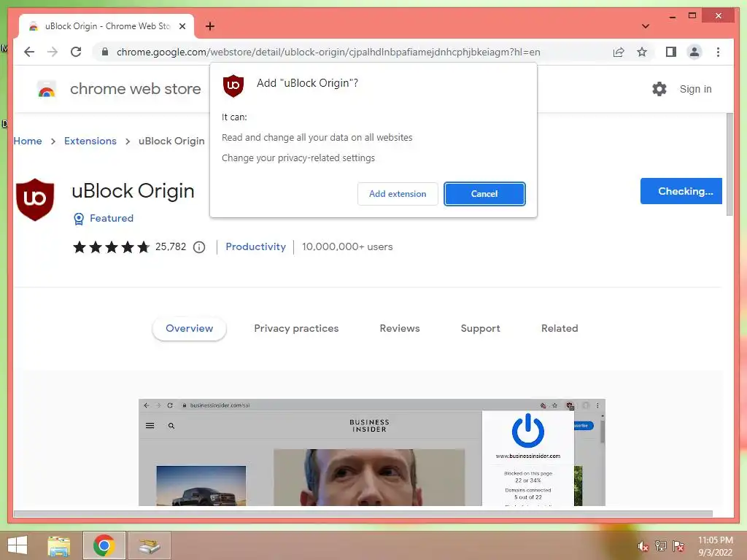The width and height of the screenshot is (747, 560).
Task: Click the chrome web store title text
Action: pos(135,89)
